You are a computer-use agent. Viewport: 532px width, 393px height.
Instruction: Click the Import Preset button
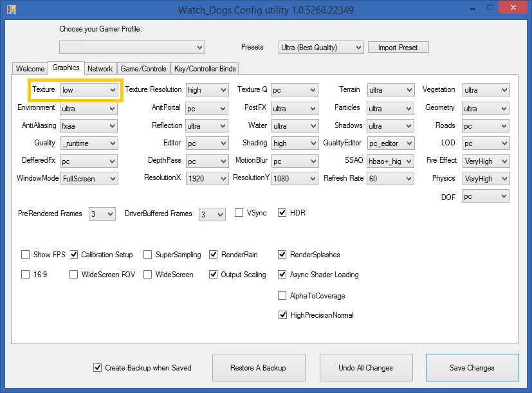tap(398, 47)
